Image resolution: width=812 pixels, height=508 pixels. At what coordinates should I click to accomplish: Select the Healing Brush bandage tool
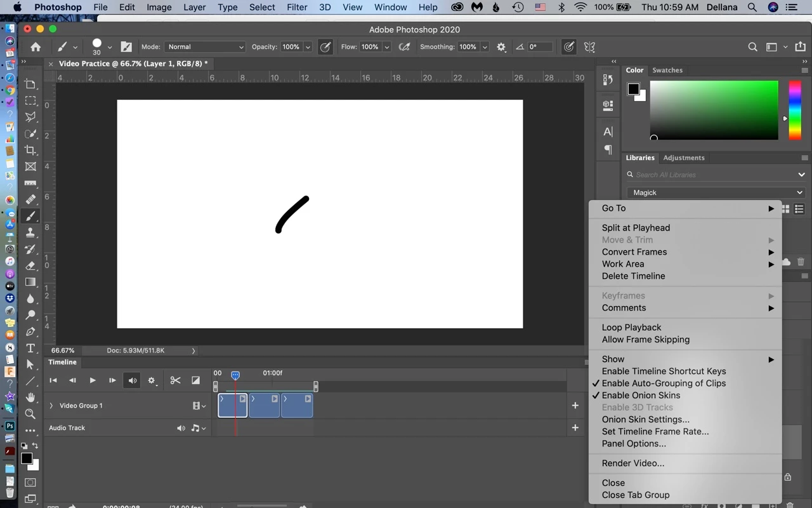(x=30, y=200)
